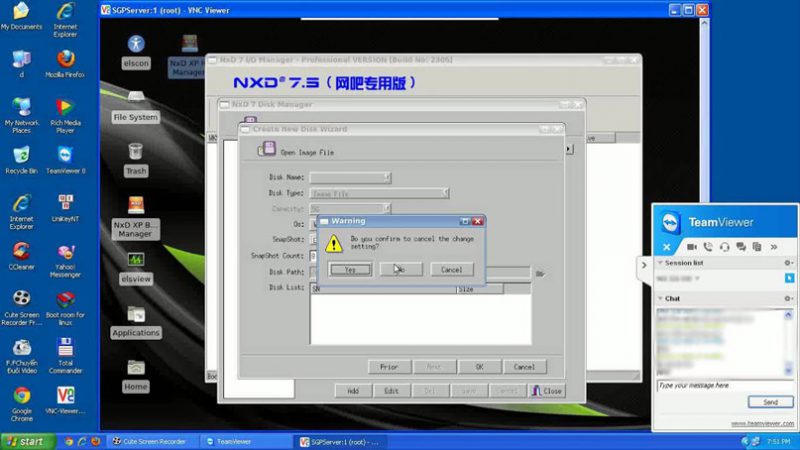The width and height of the screenshot is (800, 450).
Task: Click TeamViewer headset audio icon
Action: 724,247
